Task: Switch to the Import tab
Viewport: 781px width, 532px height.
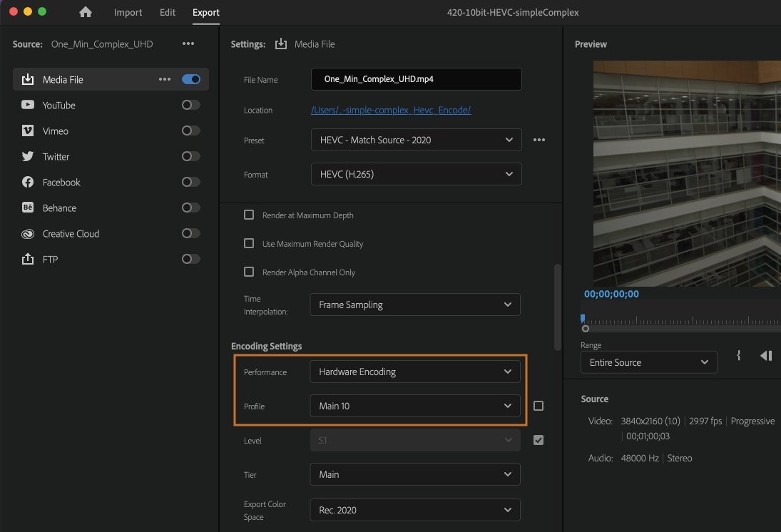Action: point(128,12)
